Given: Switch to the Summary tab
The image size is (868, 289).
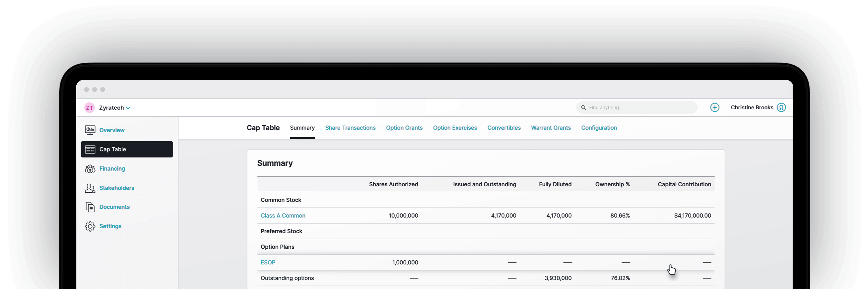Looking at the screenshot, I should pyautogui.click(x=302, y=128).
